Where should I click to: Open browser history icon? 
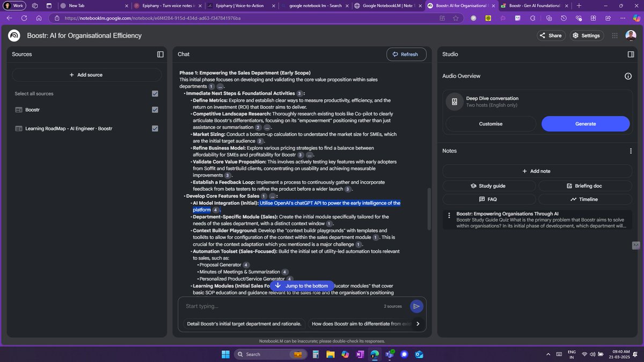(x=563, y=18)
